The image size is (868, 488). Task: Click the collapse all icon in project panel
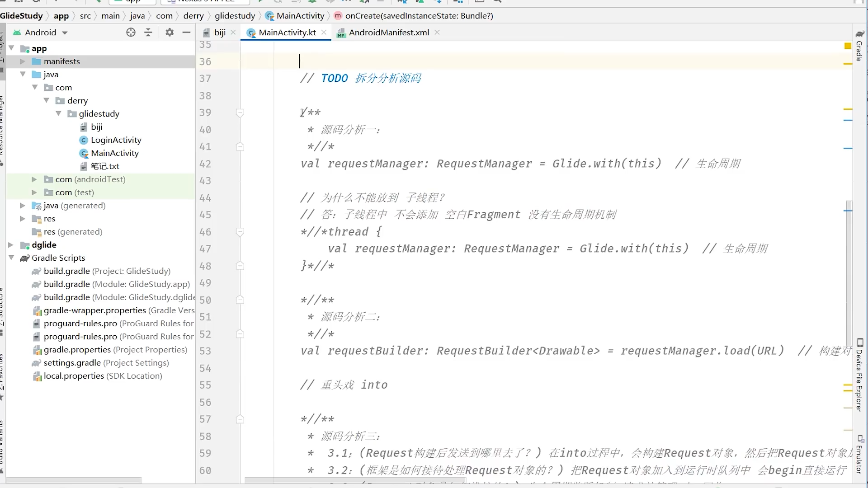[x=148, y=33]
